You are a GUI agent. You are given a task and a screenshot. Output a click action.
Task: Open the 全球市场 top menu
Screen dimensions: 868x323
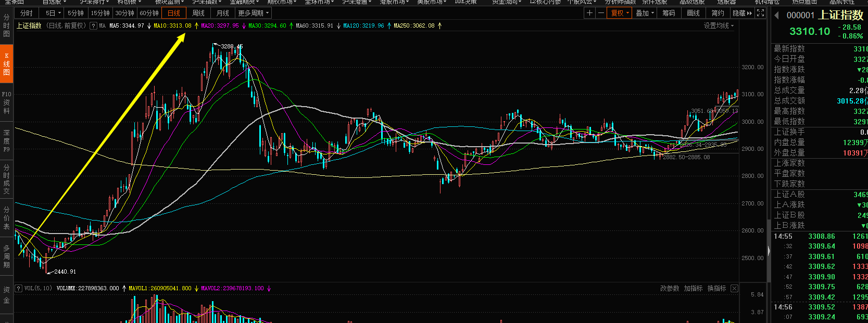coord(320,2)
